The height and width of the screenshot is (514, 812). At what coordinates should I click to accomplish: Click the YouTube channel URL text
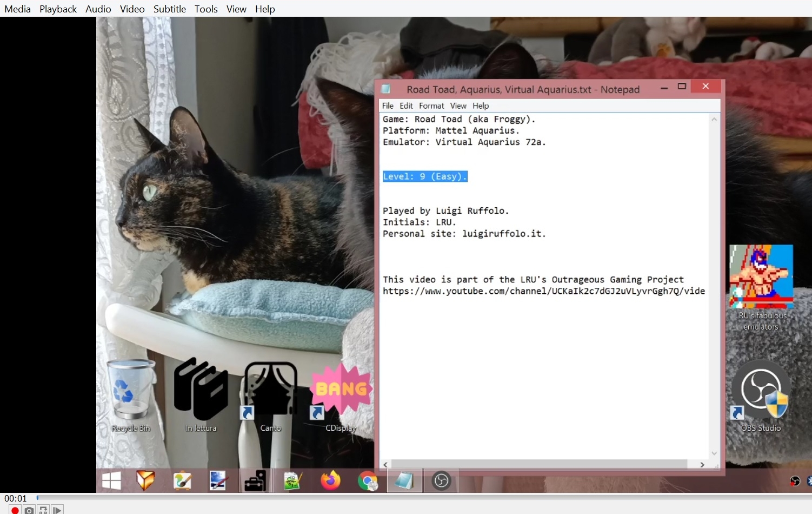(x=543, y=291)
